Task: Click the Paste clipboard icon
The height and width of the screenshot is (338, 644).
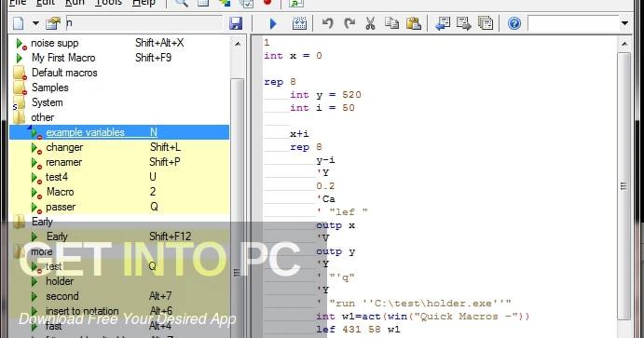Action: point(414,23)
